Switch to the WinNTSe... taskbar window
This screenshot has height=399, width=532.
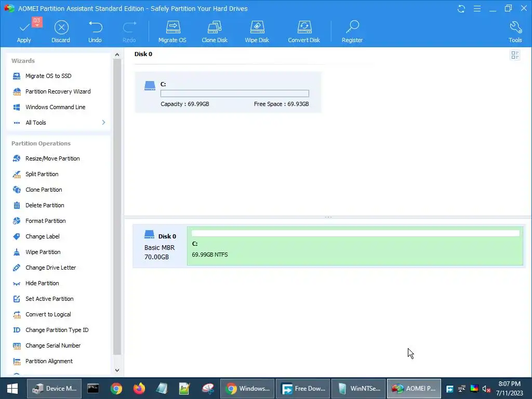[358, 389]
